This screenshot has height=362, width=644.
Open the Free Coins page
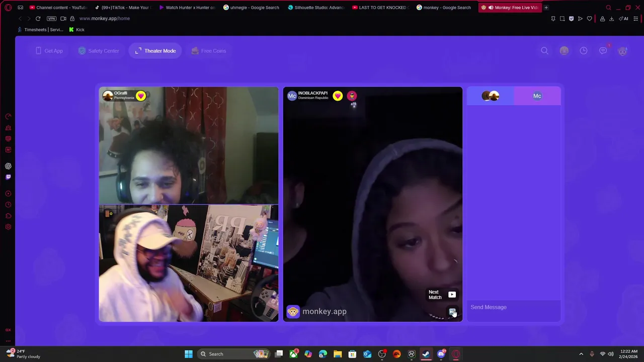click(x=209, y=51)
